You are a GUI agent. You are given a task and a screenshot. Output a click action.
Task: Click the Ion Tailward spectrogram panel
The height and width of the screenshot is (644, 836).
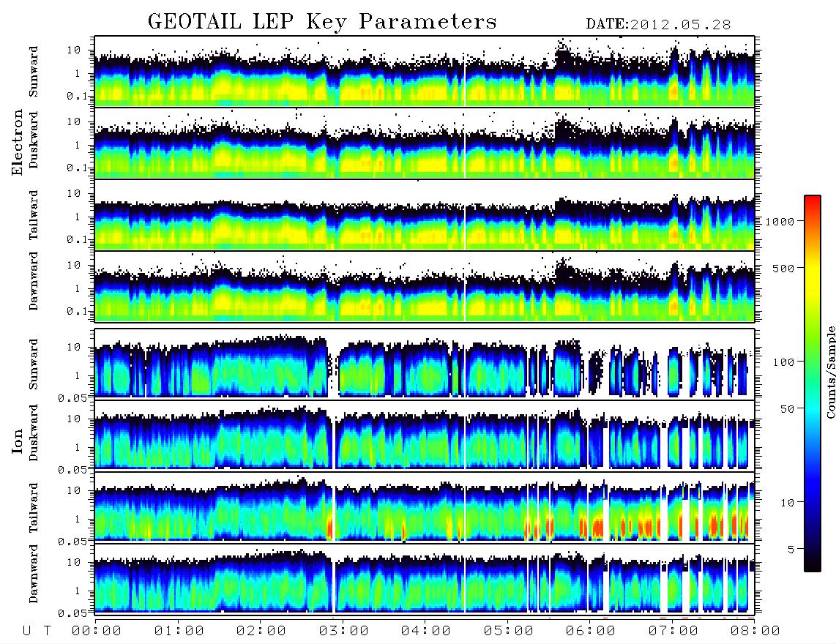click(425, 507)
